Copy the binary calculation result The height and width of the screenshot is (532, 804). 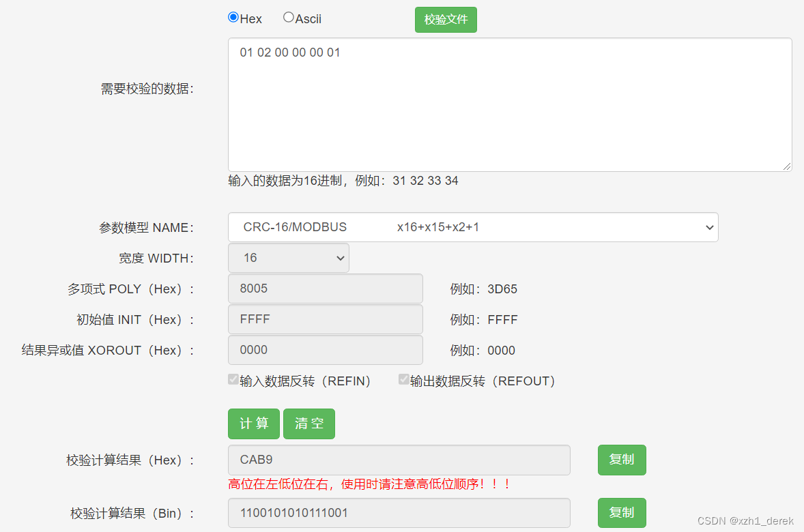point(622,512)
